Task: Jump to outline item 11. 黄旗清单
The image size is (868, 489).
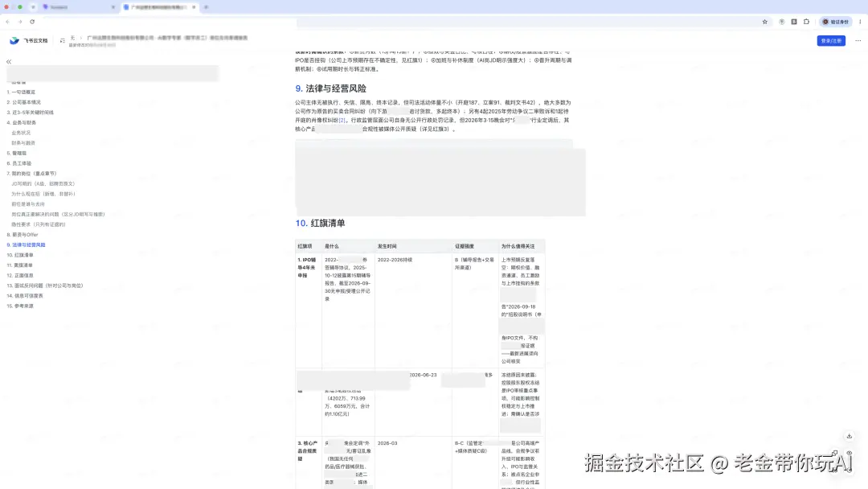Action: pyautogui.click(x=20, y=265)
